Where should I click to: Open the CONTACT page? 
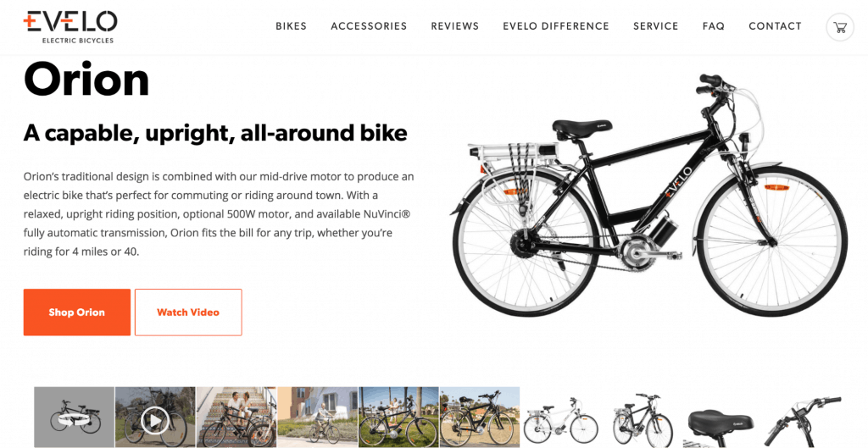click(775, 26)
